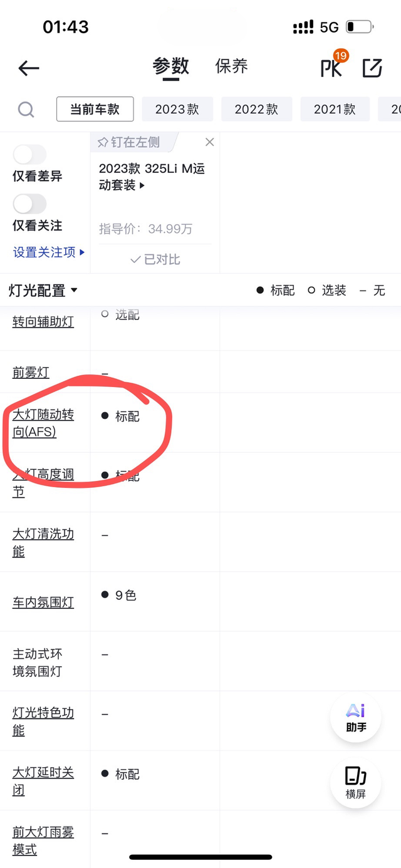Enable the 仅看差异 switch

pos(30,155)
